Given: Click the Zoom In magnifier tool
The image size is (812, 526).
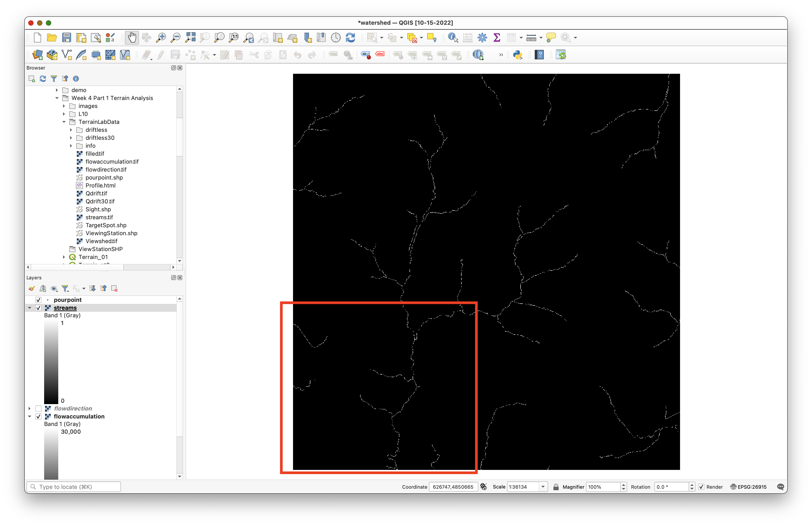Looking at the screenshot, I should 161,38.
